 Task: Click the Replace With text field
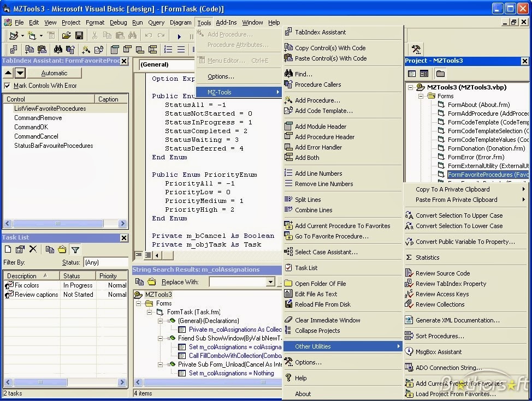coord(238,282)
